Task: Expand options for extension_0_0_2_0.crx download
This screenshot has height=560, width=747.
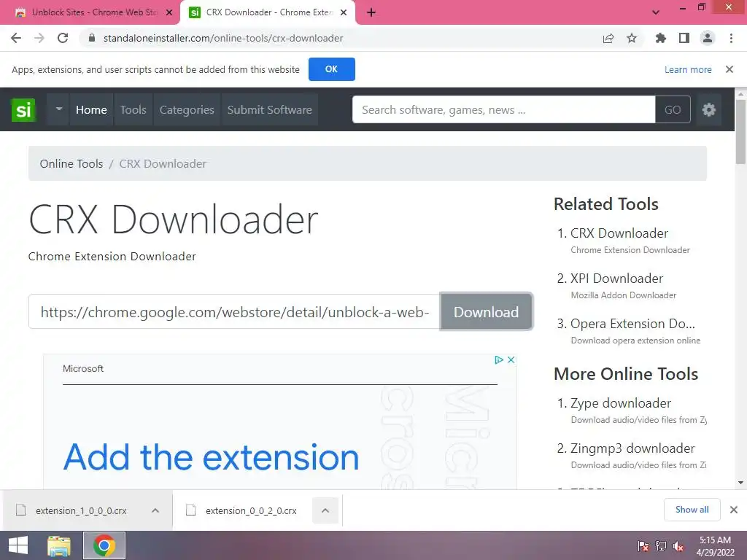Action: coord(325,510)
